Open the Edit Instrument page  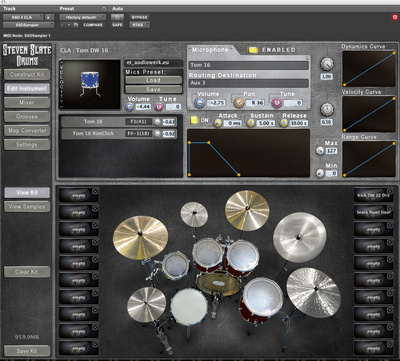pyautogui.click(x=27, y=88)
